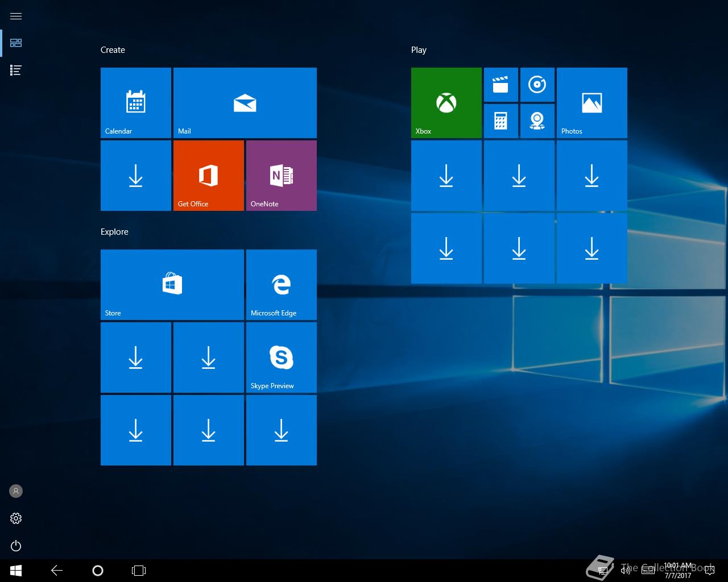Open Movies & TV clapperboard tile
The width and height of the screenshot is (728, 582).
pyautogui.click(x=501, y=85)
